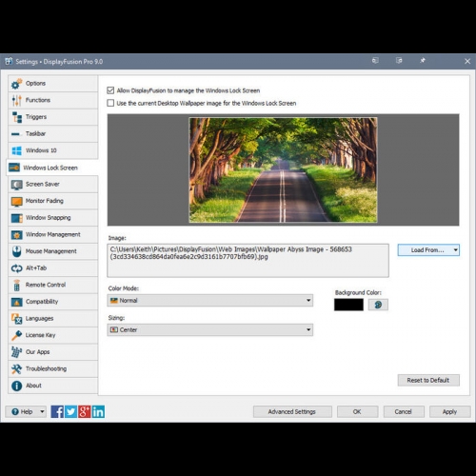Click the Troubleshooting tools icon
Screen dimensions: 476x476
[16, 369]
